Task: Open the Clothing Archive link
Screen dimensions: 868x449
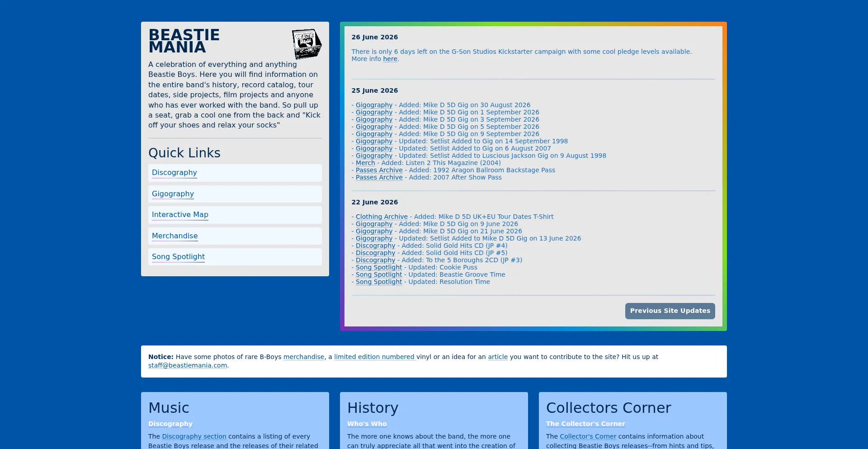Action: pos(382,217)
